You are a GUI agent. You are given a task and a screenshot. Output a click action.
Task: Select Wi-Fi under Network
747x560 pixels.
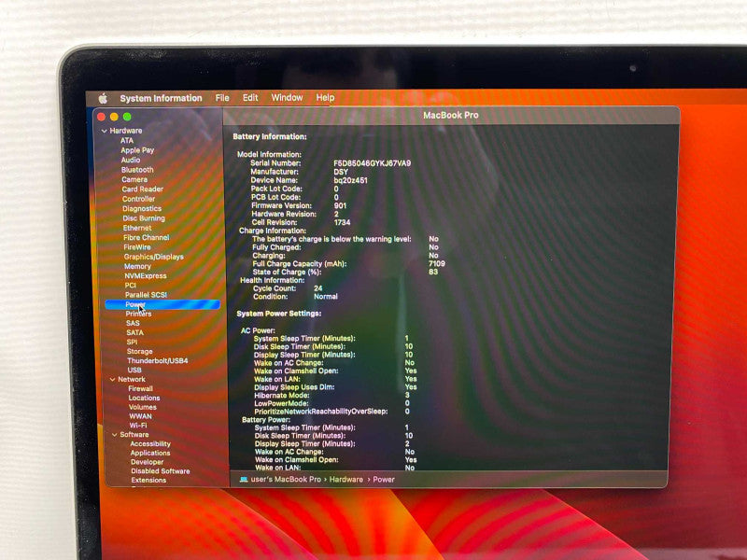tap(138, 426)
